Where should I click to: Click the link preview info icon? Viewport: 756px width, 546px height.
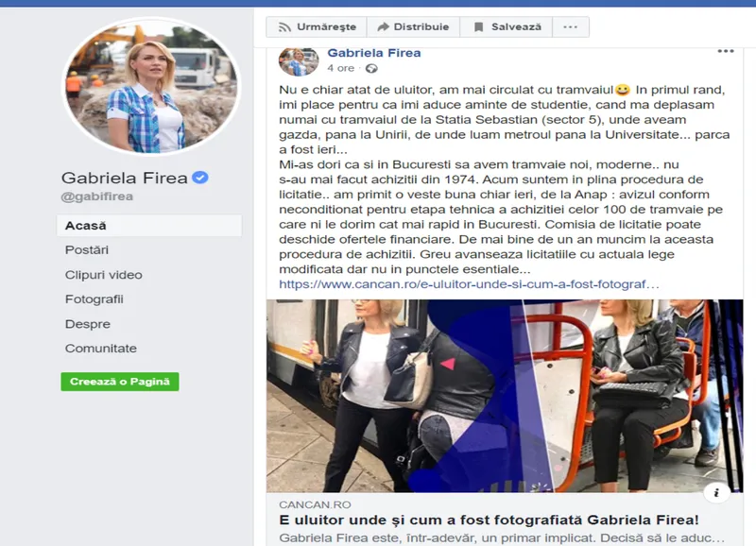pos(716,492)
